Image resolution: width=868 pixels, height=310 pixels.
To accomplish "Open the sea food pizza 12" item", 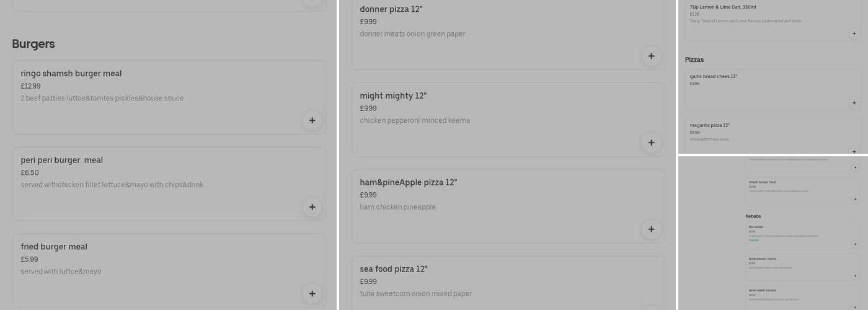I will 394,269.
